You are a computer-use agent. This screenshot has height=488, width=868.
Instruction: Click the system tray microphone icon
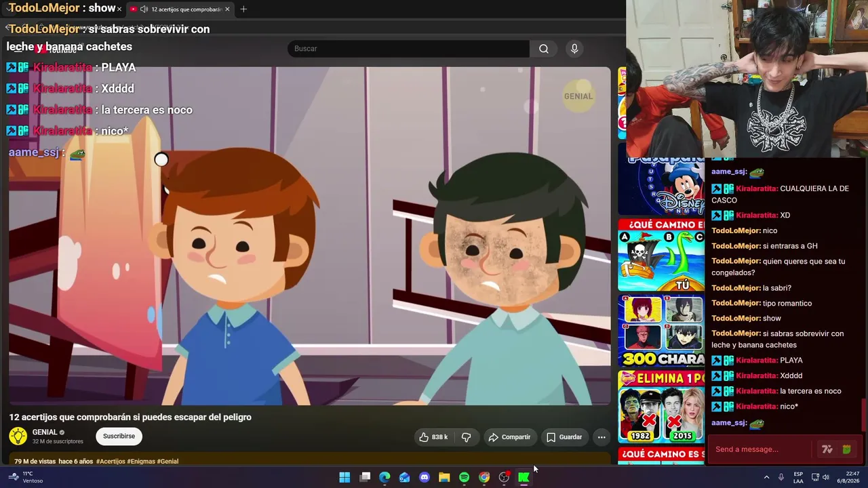pos(781,477)
